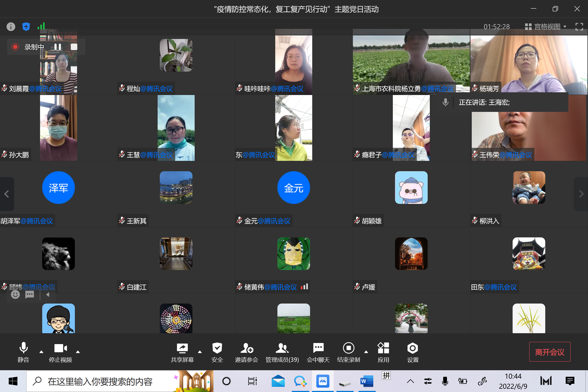
Task: Show meeting info icon at top left
Action: [x=11, y=26]
